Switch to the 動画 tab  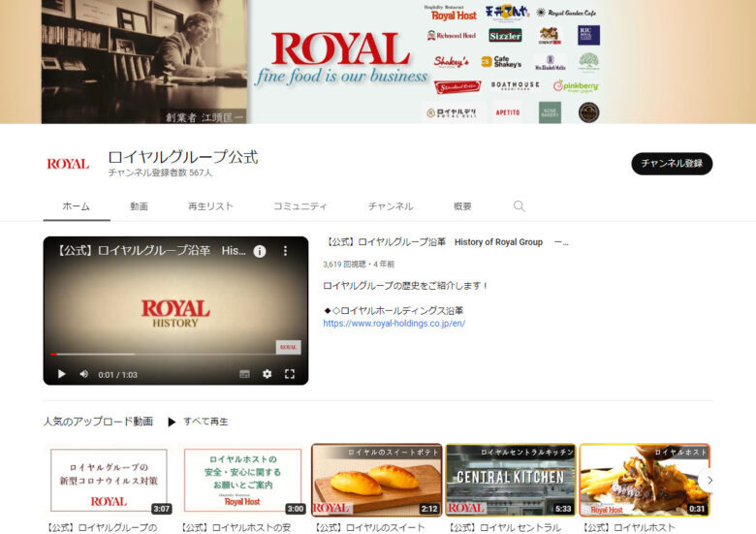(x=139, y=206)
